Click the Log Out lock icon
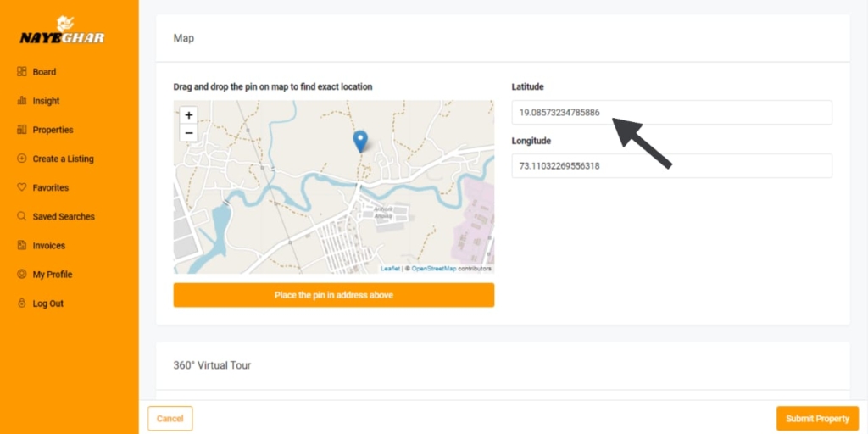The image size is (868, 434). click(22, 303)
